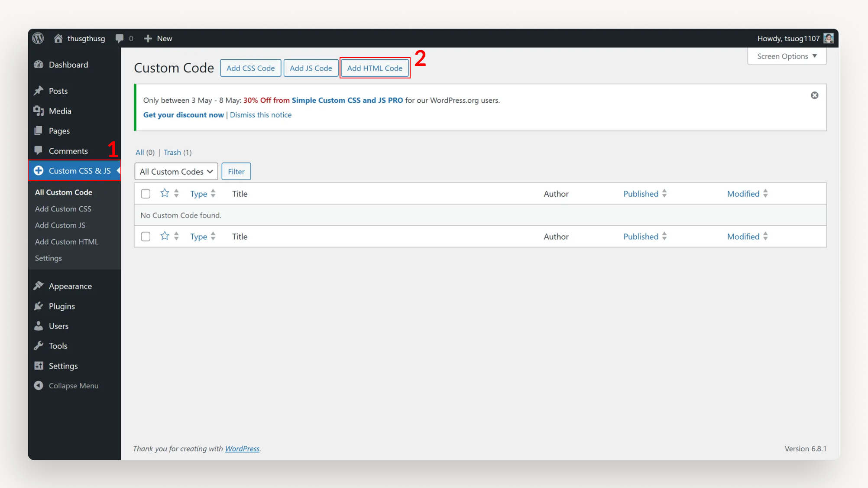Expand the Screen Options dropdown
Screen dimensions: 868x488
click(787, 56)
